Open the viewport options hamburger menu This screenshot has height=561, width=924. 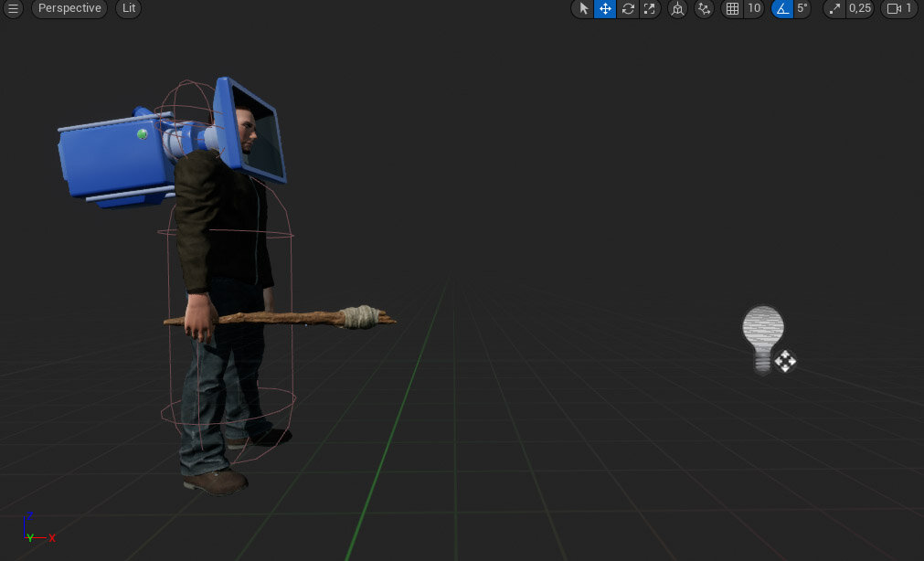pos(13,8)
